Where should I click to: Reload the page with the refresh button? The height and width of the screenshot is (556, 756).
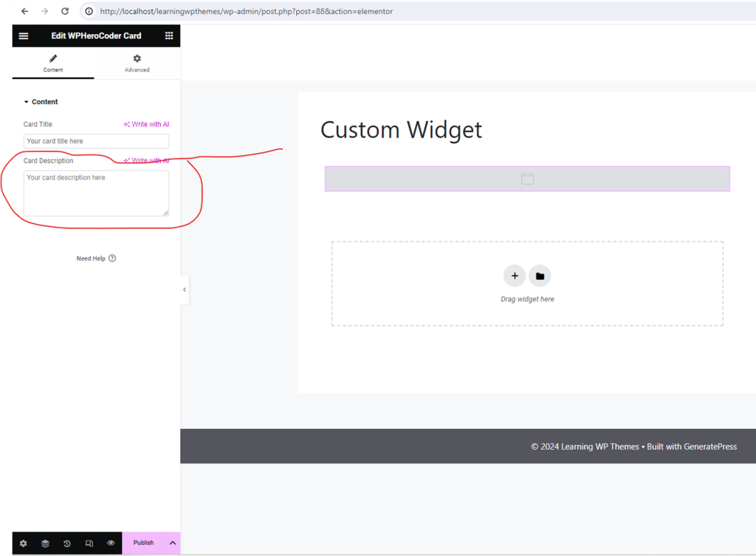click(x=65, y=11)
